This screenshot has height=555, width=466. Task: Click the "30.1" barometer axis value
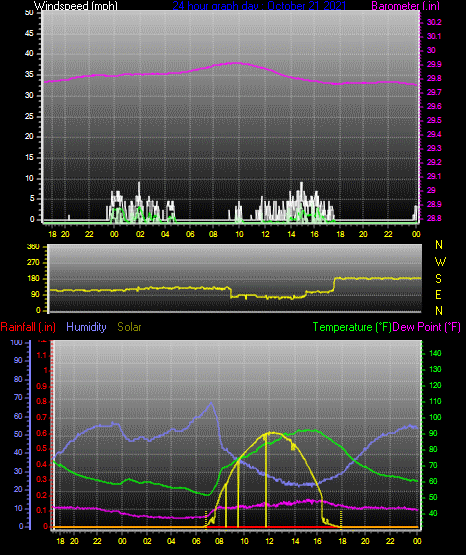coord(434,36)
